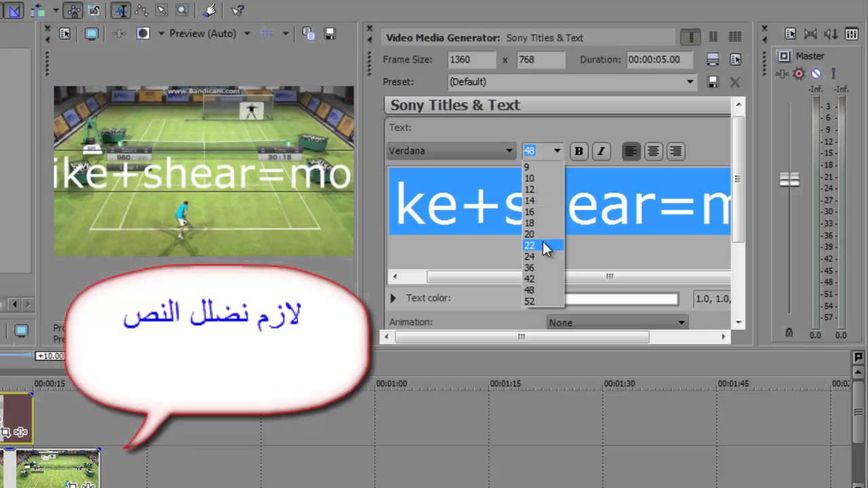
Task: Select the Zoom Edit tool (magnifier)
Action: (x=182, y=10)
